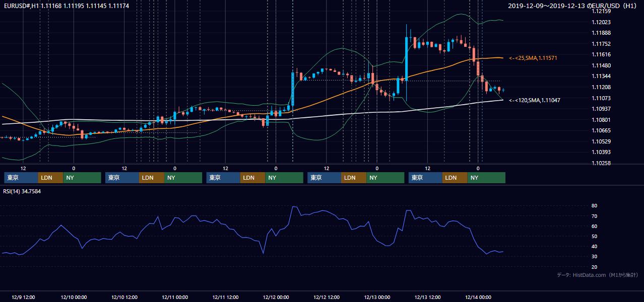Image resolution: width=644 pixels, height=302 pixels.
Task: Click price axis value 1.10937
Action: pos(601,109)
